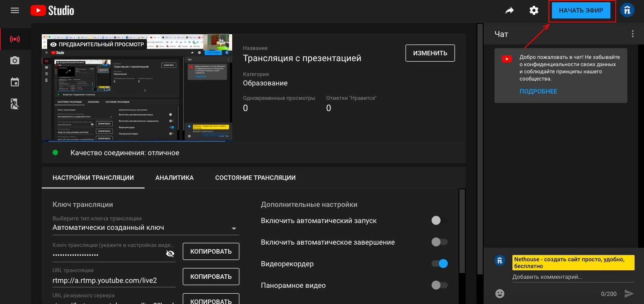Open the СОСТОЯНИЕ ТРАНСЛЯЦИИ tab
644x304 pixels.
tap(255, 178)
